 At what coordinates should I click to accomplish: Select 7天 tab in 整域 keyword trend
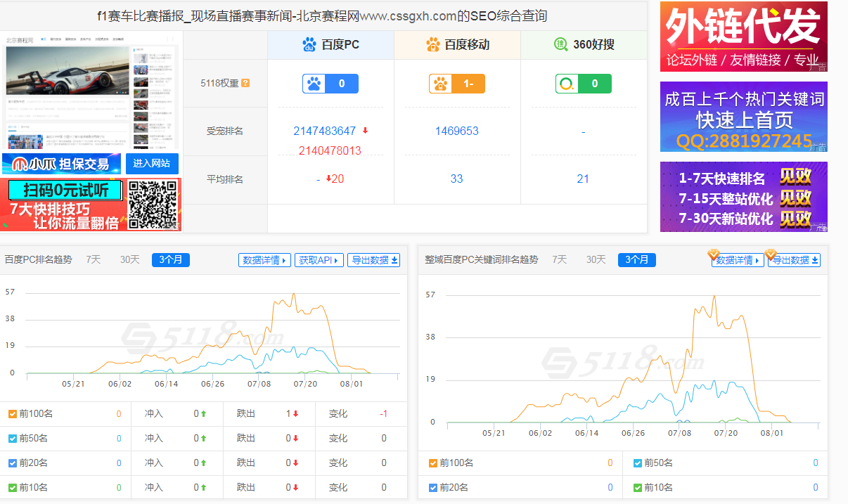(560, 259)
